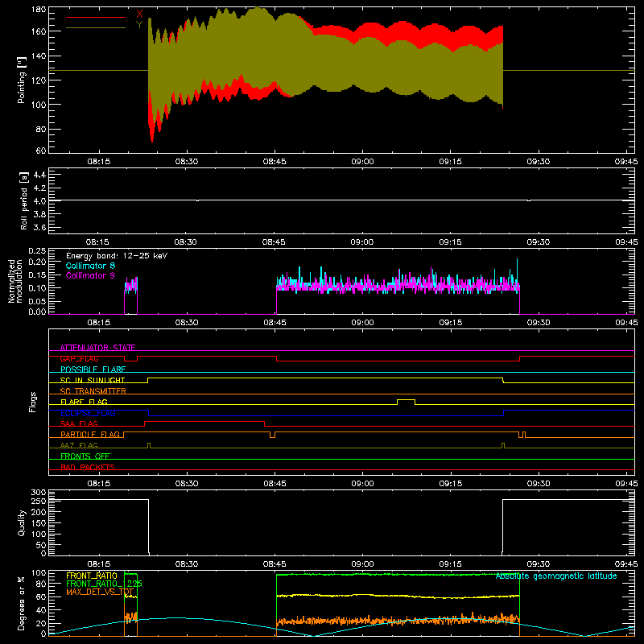644x644 pixels.
Task: Click 09:30 time label under the Quality plot
Action: (x=538, y=564)
